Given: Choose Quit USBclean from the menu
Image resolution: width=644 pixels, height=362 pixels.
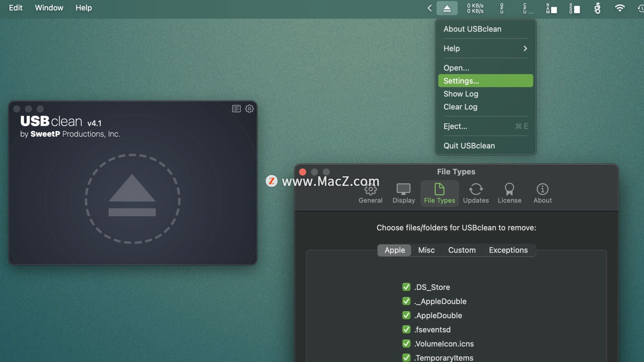Looking at the screenshot, I should (x=485, y=146).
